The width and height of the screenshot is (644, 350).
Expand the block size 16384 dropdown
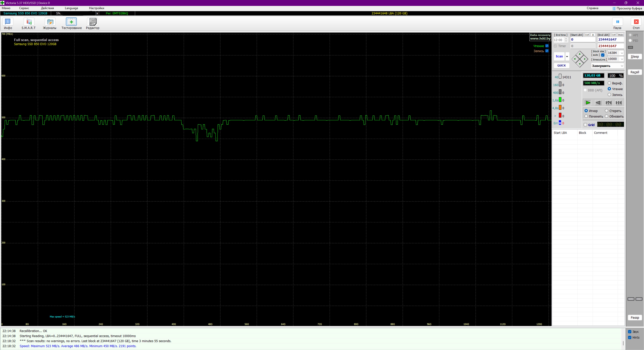tap(622, 53)
